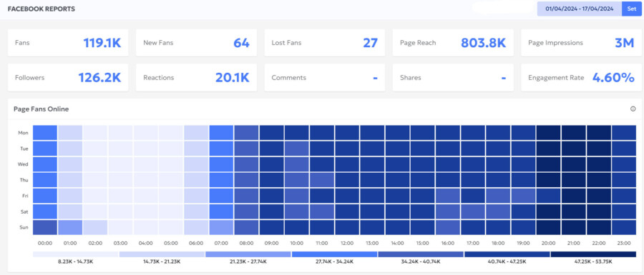Click the Sunday 07:00 heatmap cell
The height and width of the screenshot is (275, 644).
(x=221, y=227)
